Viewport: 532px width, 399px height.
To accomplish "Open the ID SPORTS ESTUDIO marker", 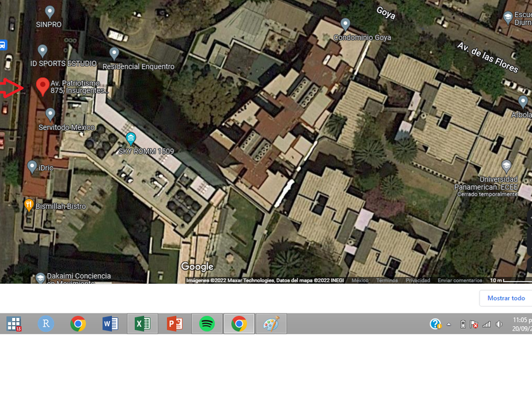I will point(42,50).
